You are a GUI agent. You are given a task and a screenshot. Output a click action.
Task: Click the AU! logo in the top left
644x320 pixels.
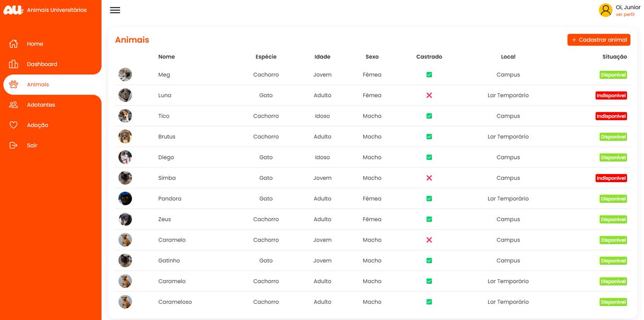[x=13, y=9]
